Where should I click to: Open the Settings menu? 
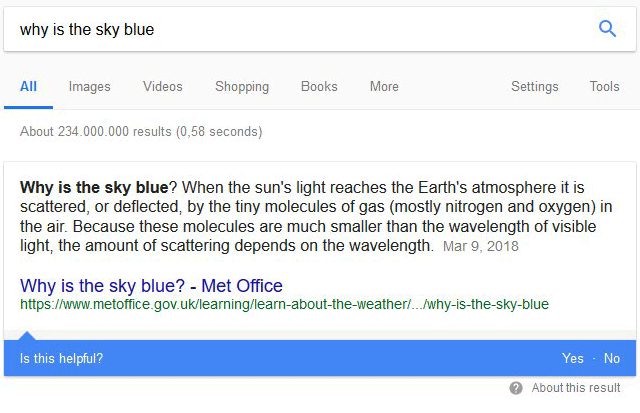tap(535, 87)
